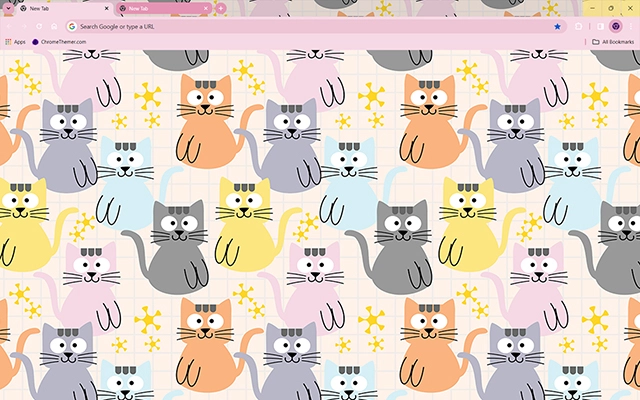Screen dimensions: 640x400
Task: Toggle the side panel icon
Action: tap(600, 27)
